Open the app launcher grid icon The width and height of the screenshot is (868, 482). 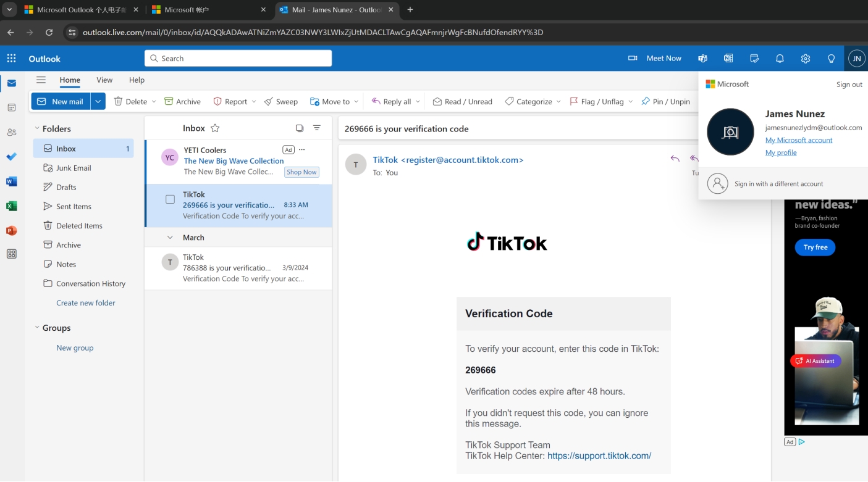[x=11, y=58]
